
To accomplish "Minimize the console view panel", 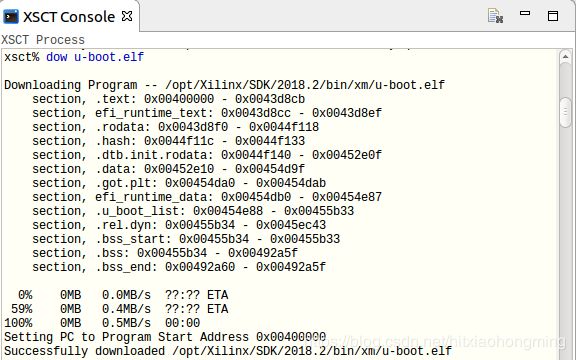I will (x=525, y=13).
